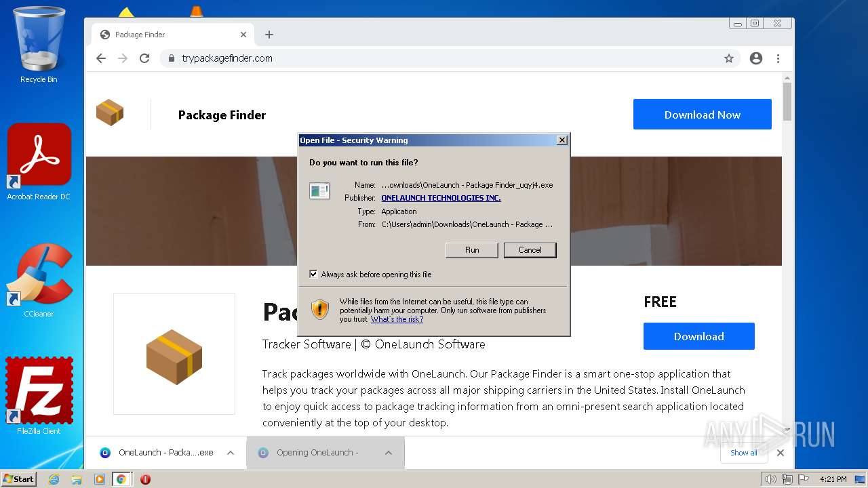868x488 pixels.
Task: Open the media player taskbar icon
Action: 100,479
